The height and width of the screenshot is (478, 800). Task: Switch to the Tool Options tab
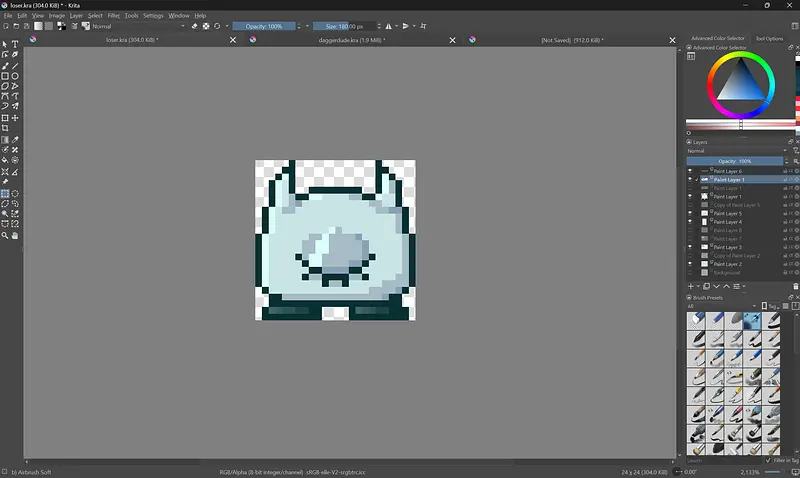coord(769,38)
